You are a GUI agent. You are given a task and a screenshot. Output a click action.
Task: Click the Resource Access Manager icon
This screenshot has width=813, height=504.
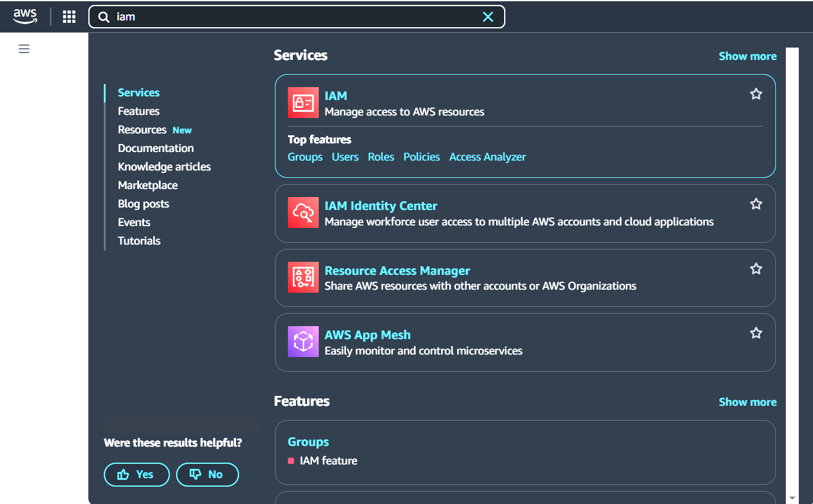pyautogui.click(x=303, y=277)
